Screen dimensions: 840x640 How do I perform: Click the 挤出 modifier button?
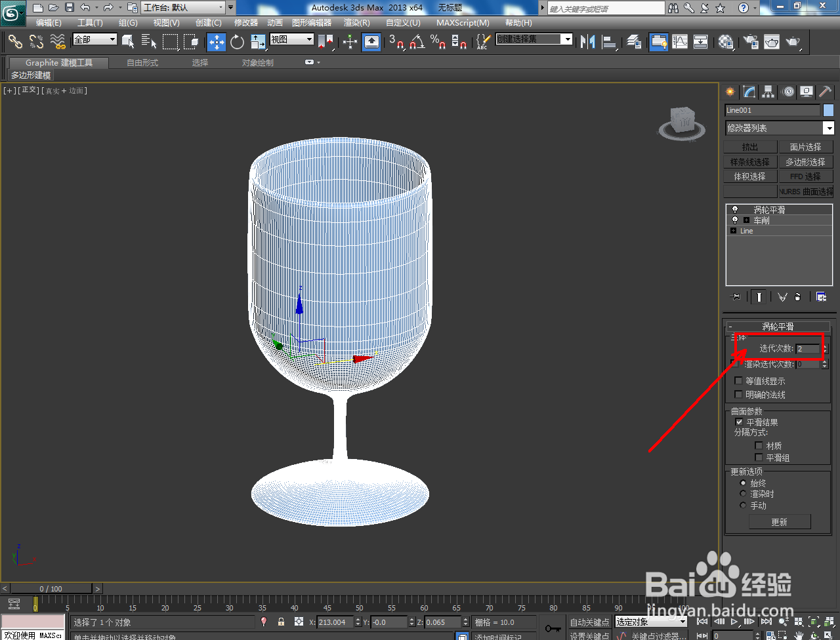click(751, 147)
